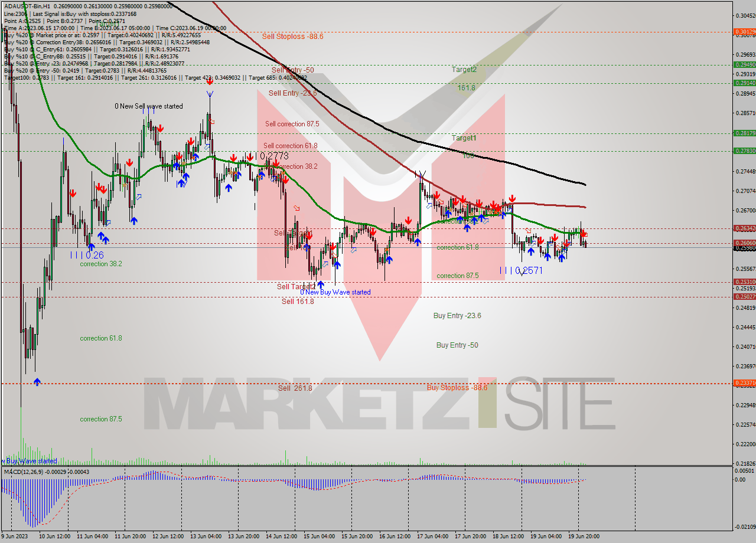Image resolution: width=756 pixels, height=543 pixels.
Task: Click the blue up arrow under the 10 Jun low
Action: (x=37, y=382)
